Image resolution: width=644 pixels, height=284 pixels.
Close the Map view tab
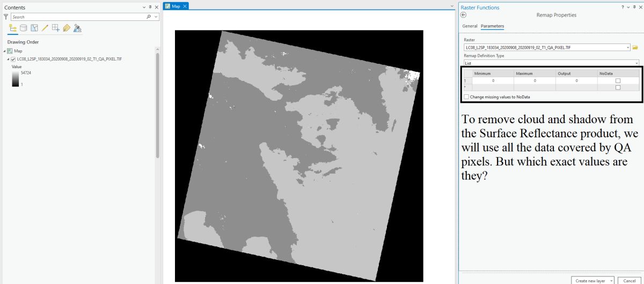(x=185, y=6)
